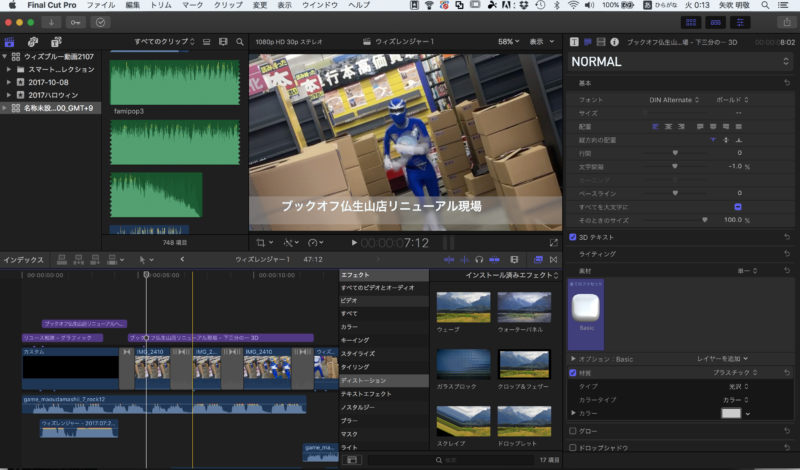This screenshot has width=800, height=470.
Task: Select the 名称未設...00_GMT+9 library
Action: (51, 108)
